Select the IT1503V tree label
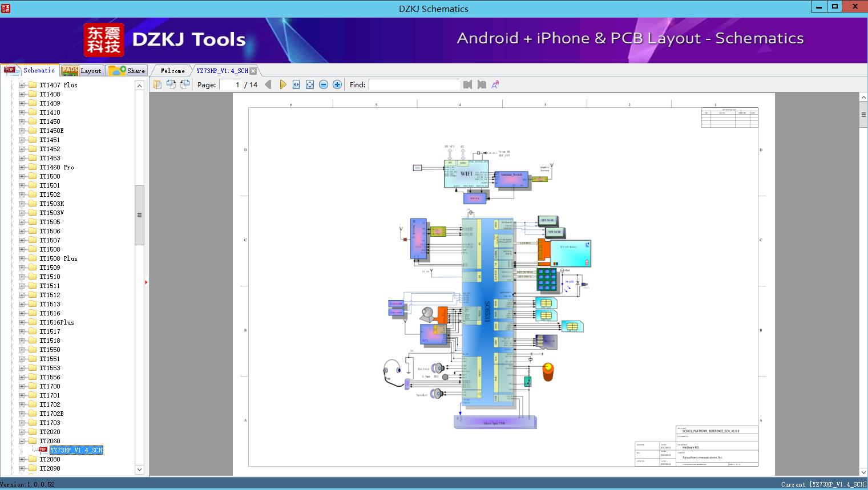 (x=51, y=213)
